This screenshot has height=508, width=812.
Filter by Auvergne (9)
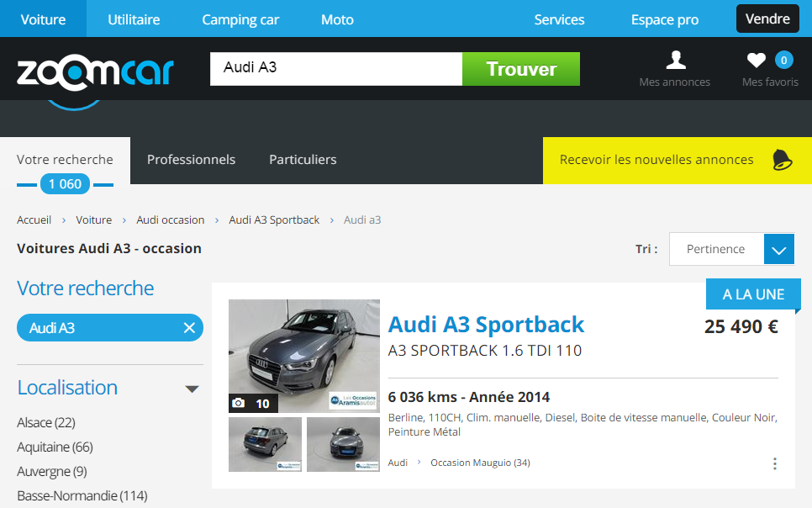coord(52,471)
